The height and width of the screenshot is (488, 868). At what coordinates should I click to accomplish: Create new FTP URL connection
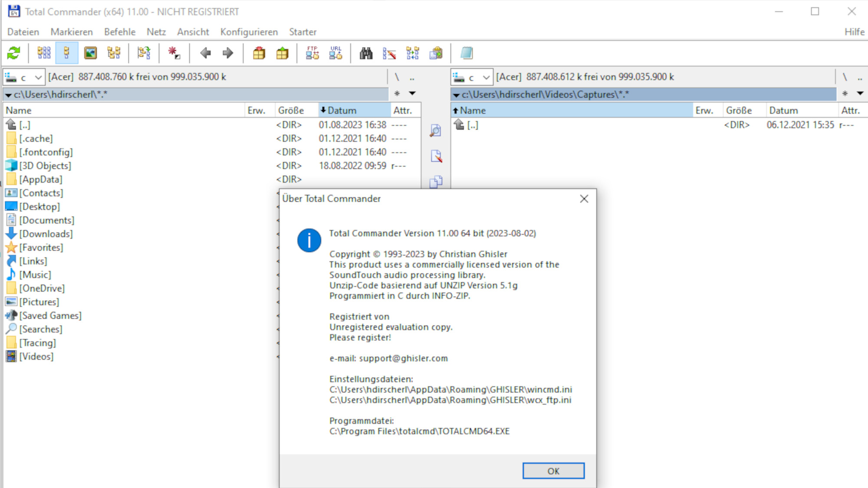coord(335,53)
